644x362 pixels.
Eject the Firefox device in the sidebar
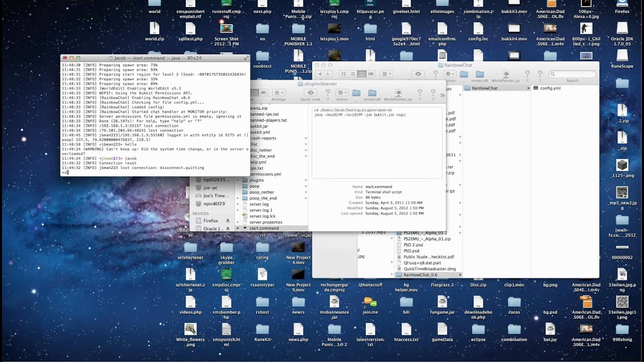point(227,221)
